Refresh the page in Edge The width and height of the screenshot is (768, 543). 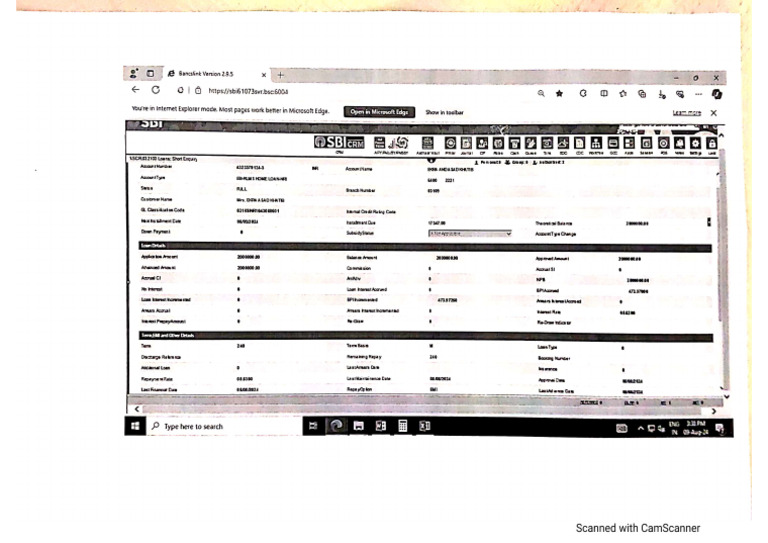point(156,90)
